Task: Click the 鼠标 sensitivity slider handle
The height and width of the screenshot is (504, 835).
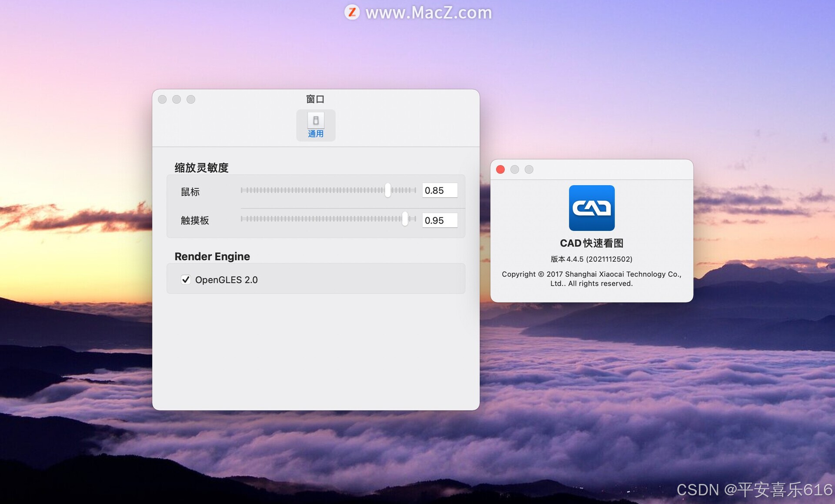Action: point(387,190)
